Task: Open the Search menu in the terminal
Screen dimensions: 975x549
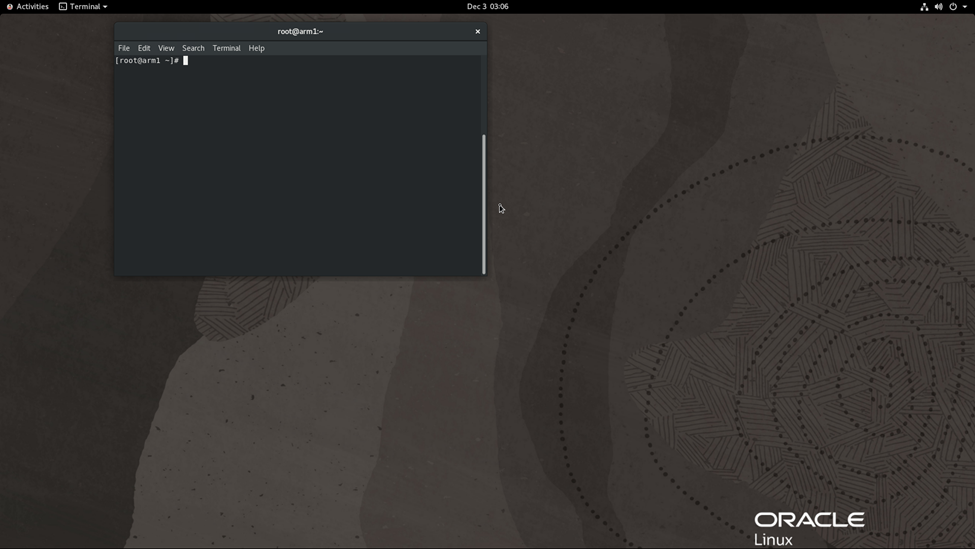Action: pyautogui.click(x=193, y=48)
